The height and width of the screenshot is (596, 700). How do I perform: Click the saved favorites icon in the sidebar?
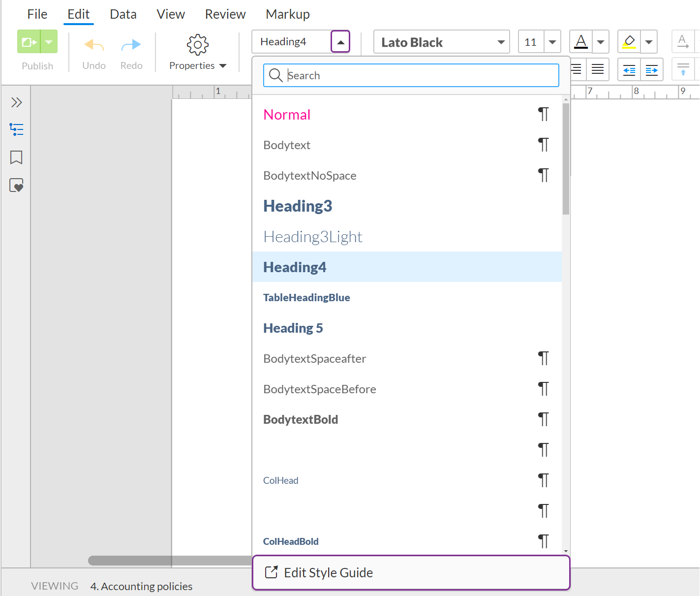16,185
